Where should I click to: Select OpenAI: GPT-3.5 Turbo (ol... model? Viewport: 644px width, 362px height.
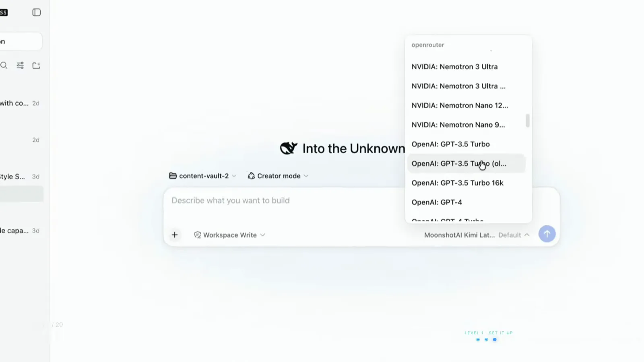coord(466,164)
